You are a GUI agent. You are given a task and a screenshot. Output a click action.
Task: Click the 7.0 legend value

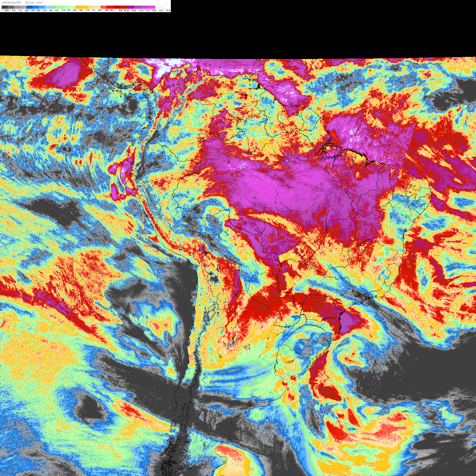(88, 10)
